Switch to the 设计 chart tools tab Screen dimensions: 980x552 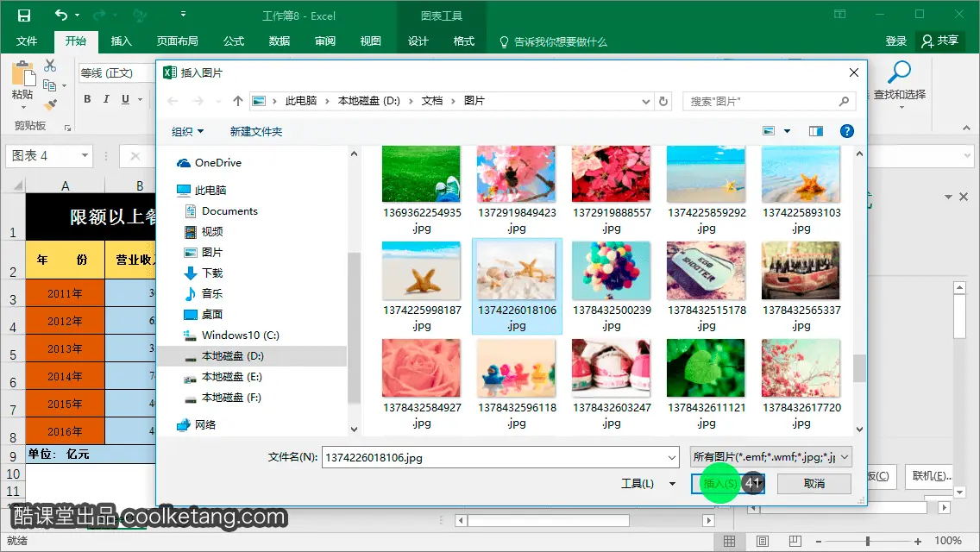click(x=418, y=41)
